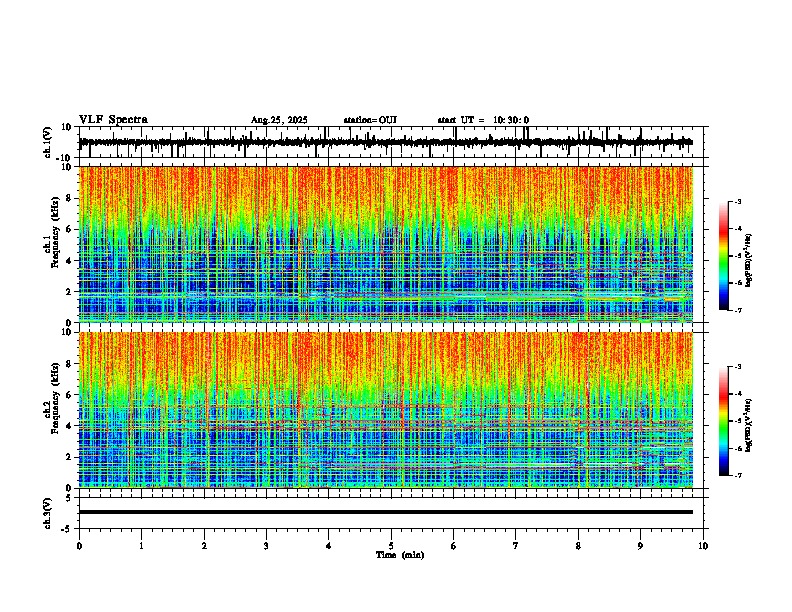This screenshot has width=792, height=612.
Task: Click time axis tick label "7"
Action: (x=516, y=546)
